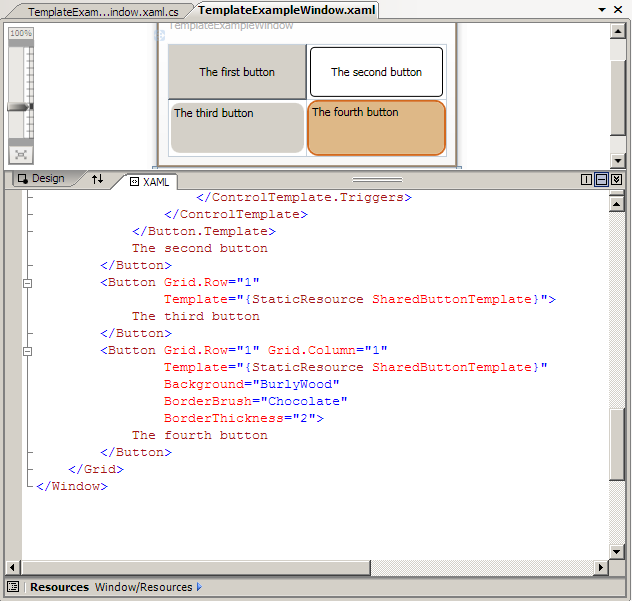
Task: Swap the Design and XAML panes
Action: coord(97,179)
